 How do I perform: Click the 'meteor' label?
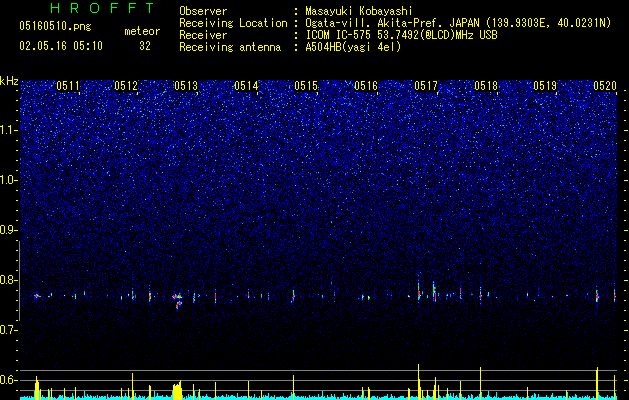coord(142,31)
